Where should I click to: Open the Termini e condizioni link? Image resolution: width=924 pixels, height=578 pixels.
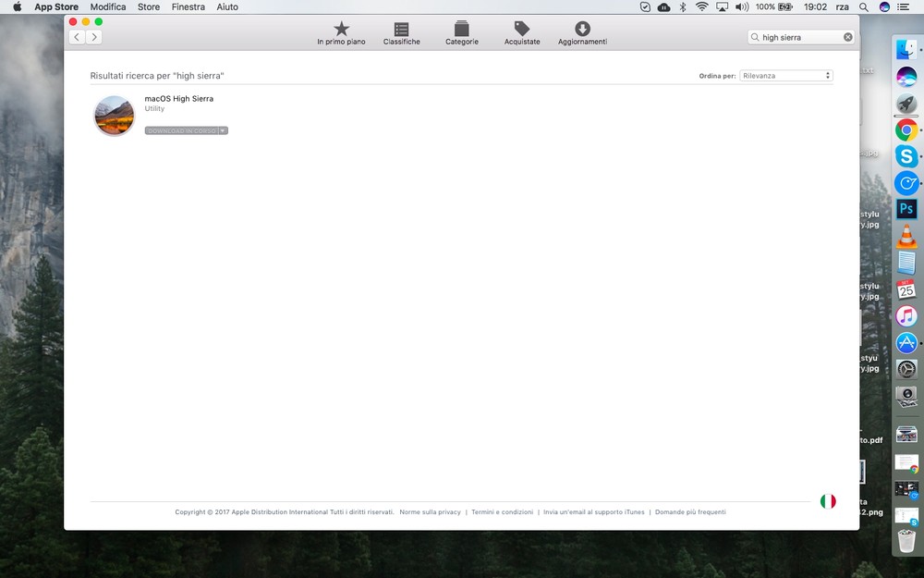[502, 512]
